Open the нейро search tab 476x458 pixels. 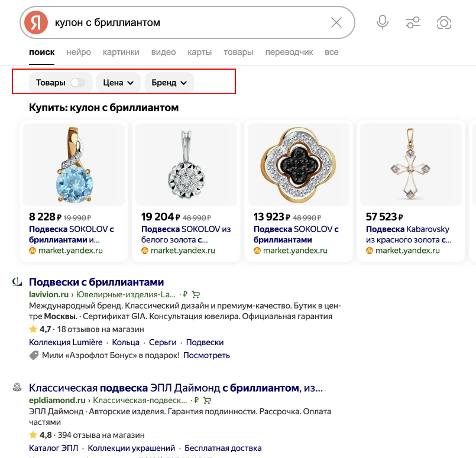pyautogui.click(x=79, y=52)
